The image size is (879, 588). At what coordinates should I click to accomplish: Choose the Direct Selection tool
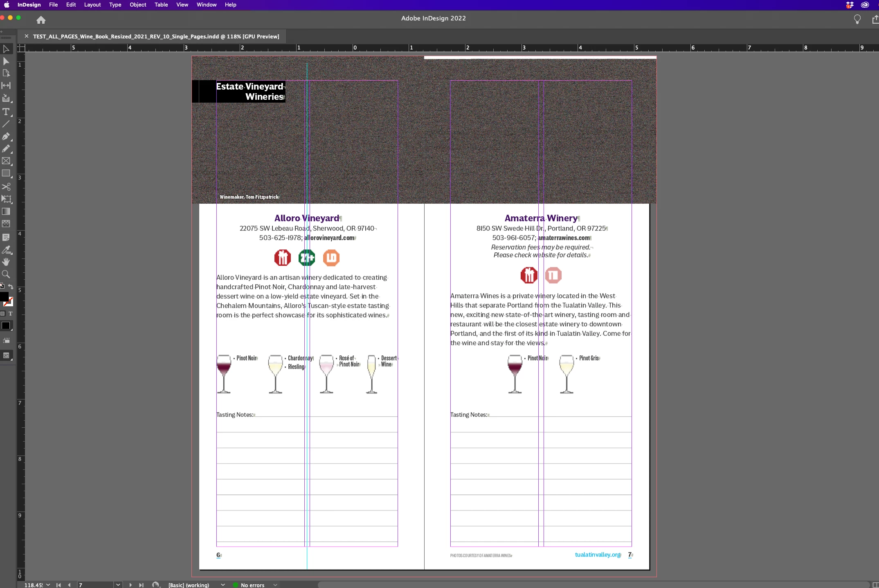click(6, 61)
